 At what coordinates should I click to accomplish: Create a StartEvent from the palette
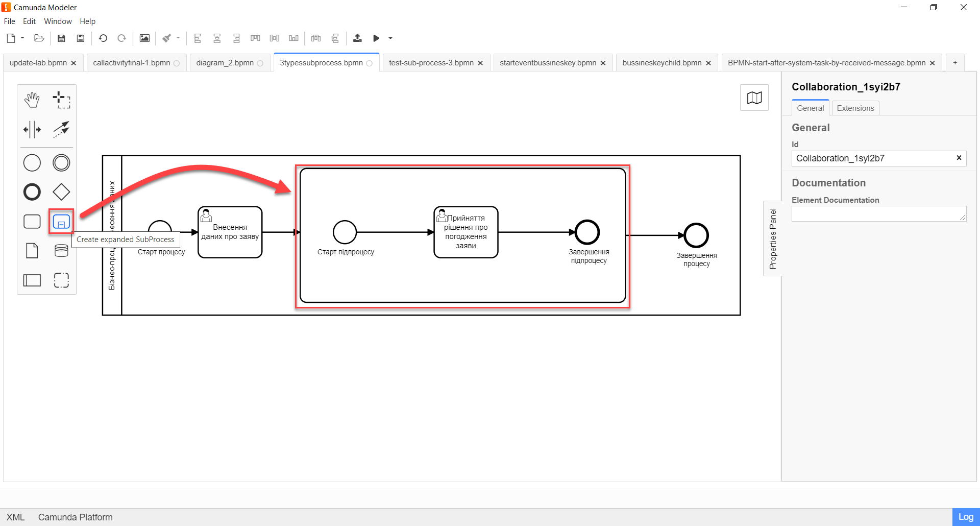pyautogui.click(x=32, y=163)
